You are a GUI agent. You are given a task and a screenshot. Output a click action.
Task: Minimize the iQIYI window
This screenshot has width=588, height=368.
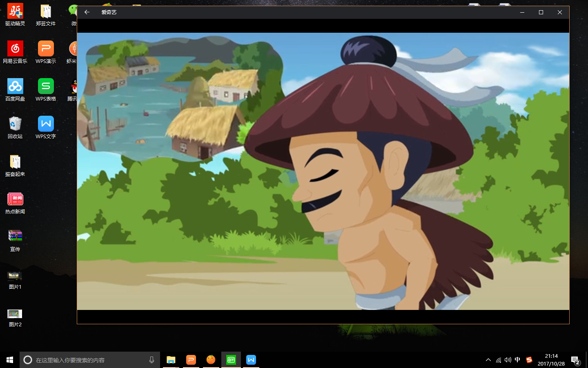point(522,12)
